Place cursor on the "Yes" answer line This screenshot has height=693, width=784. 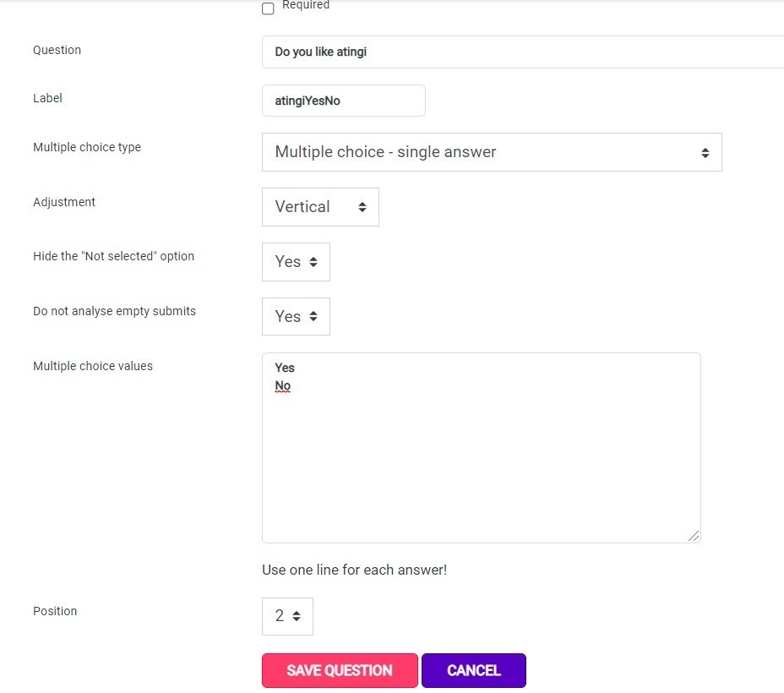(x=285, y=368)
